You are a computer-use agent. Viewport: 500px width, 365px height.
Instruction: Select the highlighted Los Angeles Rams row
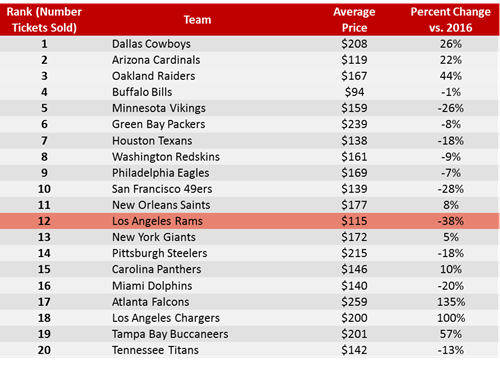pos(250,221)
